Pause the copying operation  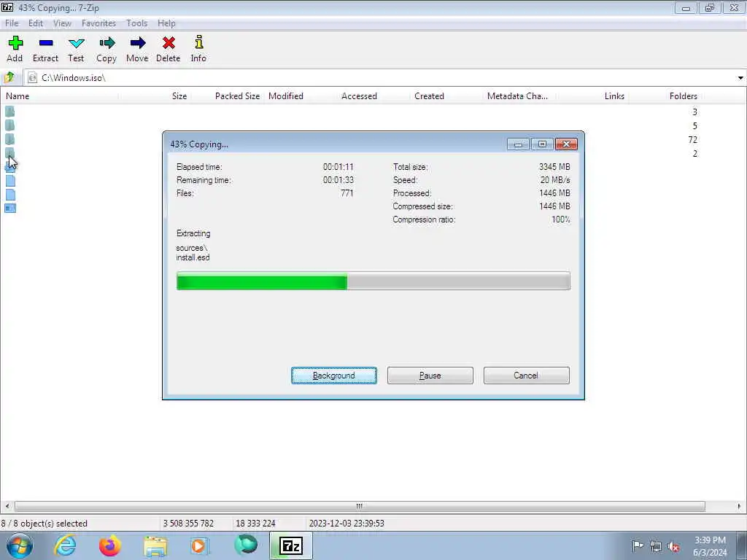(430, 376)
